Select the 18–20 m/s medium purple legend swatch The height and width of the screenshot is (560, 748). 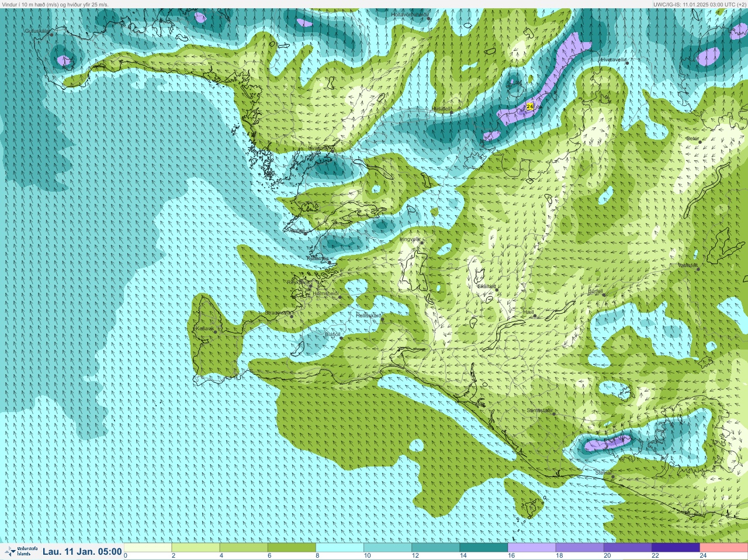pos(579,548)
